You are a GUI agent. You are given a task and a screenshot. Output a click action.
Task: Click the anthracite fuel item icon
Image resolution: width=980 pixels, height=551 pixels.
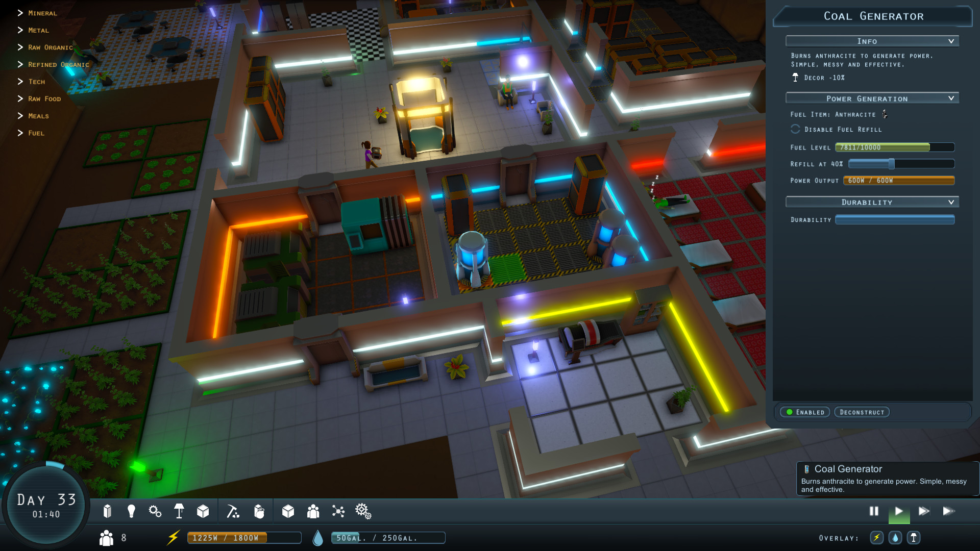tap(885, 114)
